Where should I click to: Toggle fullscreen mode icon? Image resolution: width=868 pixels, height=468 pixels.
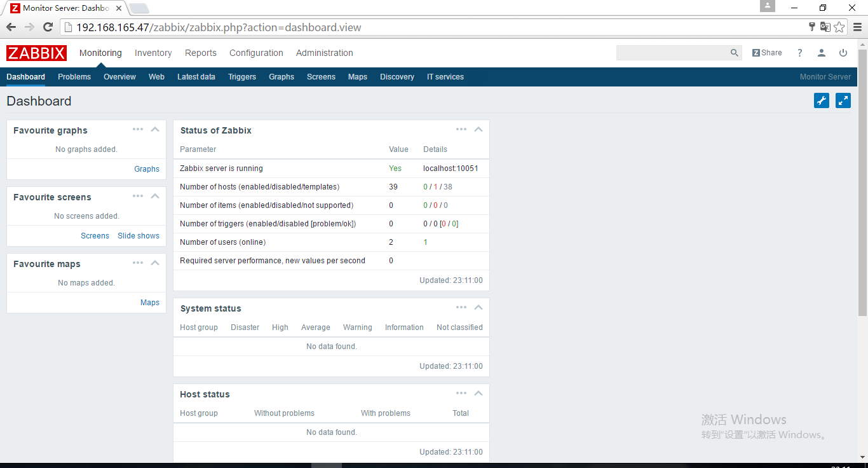pos(843,100)
